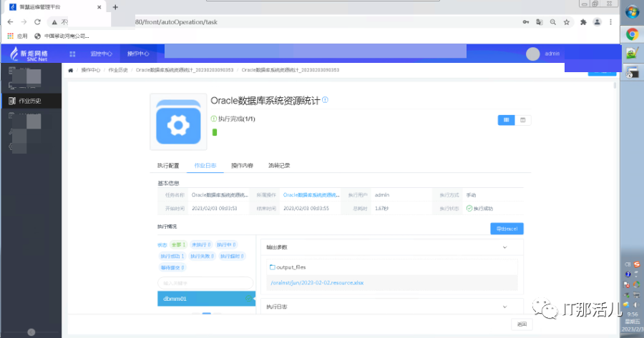Click the browser forward arrow
The width and height of the screenshot is (644, 338).
(24, 22)
